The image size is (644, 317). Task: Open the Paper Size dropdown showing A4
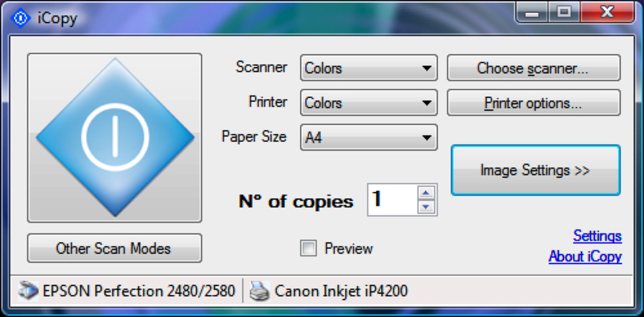click(369, 137)
